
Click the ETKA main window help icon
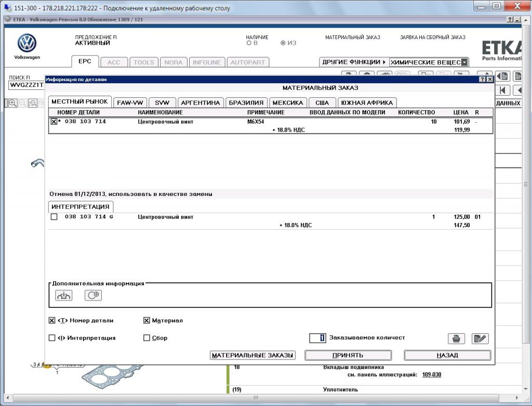(510, 20)
